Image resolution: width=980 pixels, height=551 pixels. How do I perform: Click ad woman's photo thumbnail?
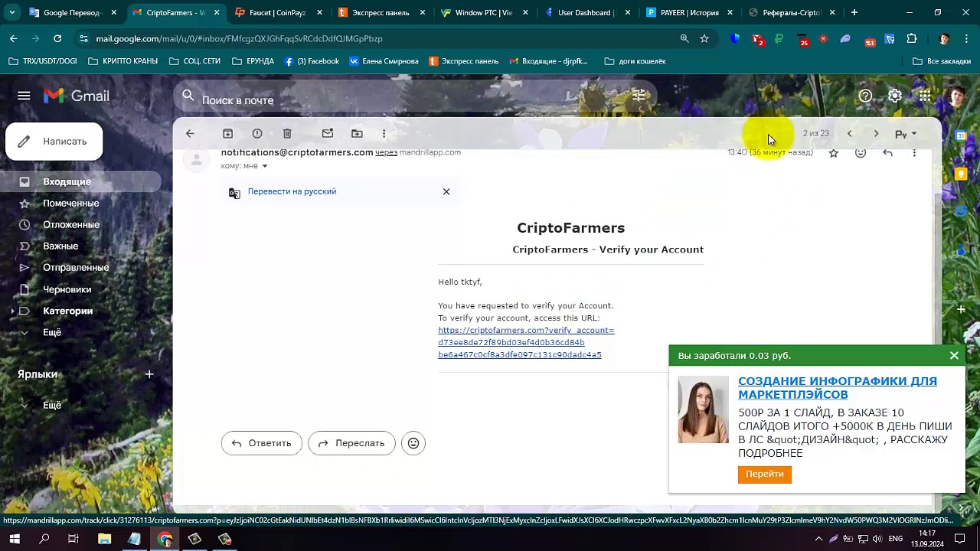click(703, 410)
